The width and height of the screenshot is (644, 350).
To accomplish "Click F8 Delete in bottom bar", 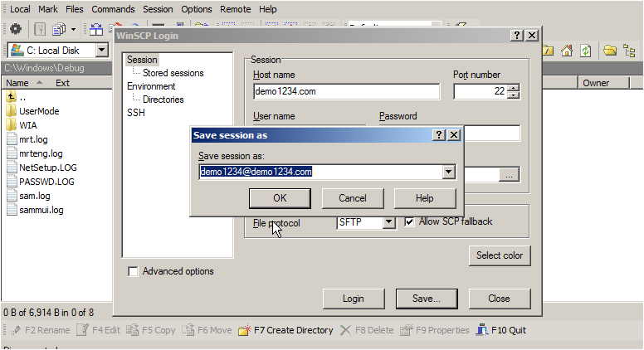I will 367,330.
